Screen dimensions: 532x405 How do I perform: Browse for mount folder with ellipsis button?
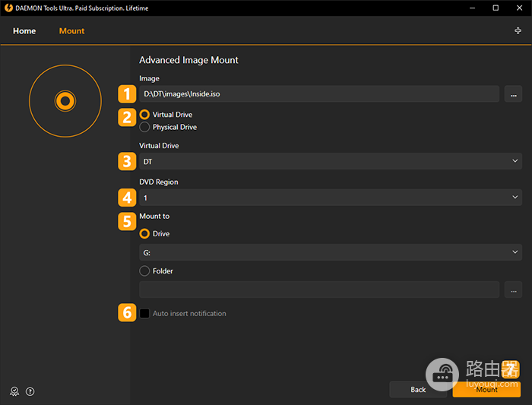pyautogui.click(x=513, y=290)
